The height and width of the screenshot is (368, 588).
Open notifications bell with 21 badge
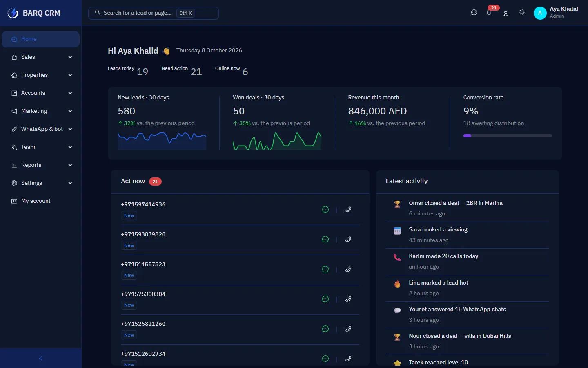tap(489, 13)
